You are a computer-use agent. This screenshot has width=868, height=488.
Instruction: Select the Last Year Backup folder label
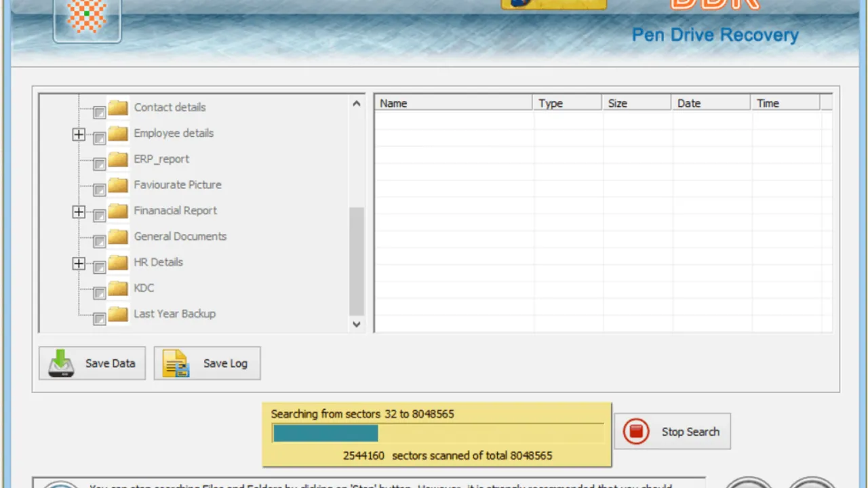[x=175, y=314]
